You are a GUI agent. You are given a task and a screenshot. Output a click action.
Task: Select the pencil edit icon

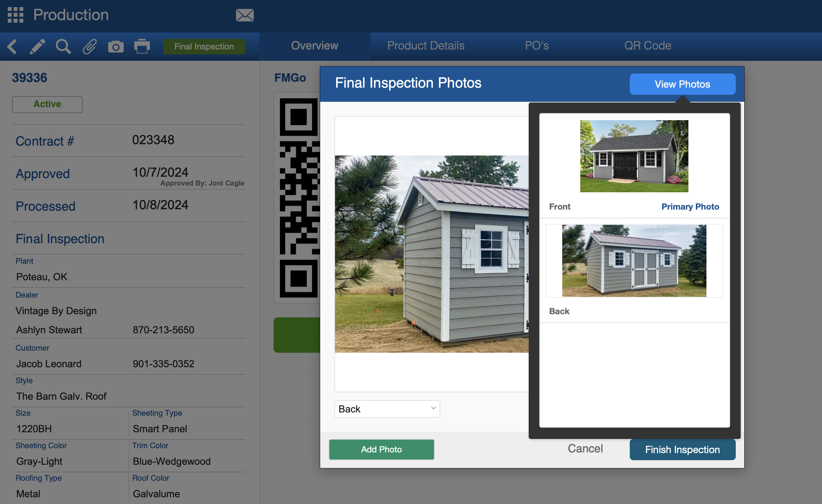click(37, 47)
